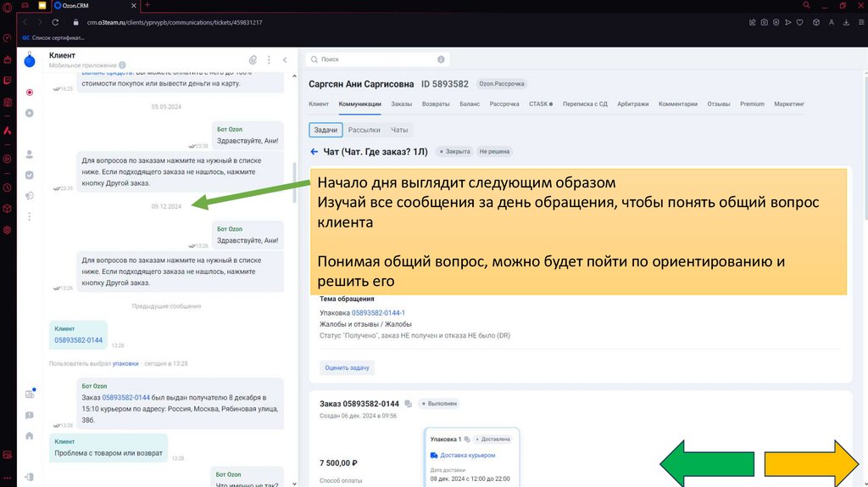Go back using the blue arrow next to Чат

pyautogui.click(x=314, y=151)
